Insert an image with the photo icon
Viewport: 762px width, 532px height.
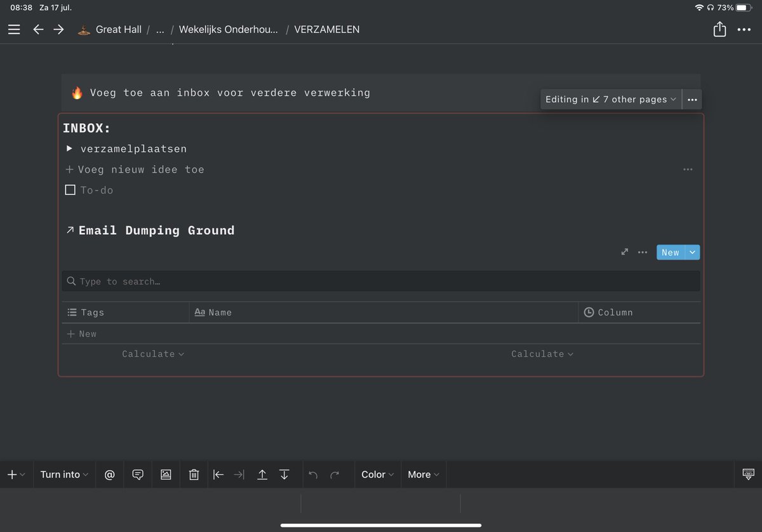(x=165, y=474)
